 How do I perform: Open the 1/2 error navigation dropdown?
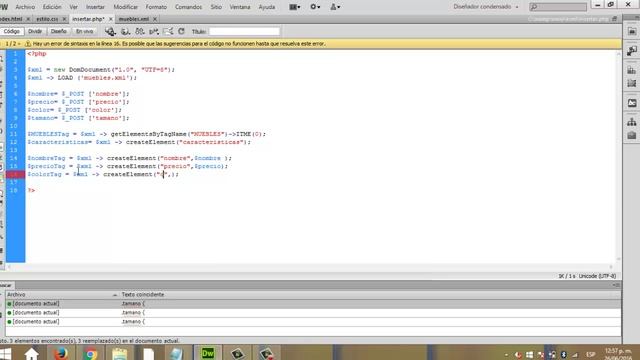(x=13, y=44)
